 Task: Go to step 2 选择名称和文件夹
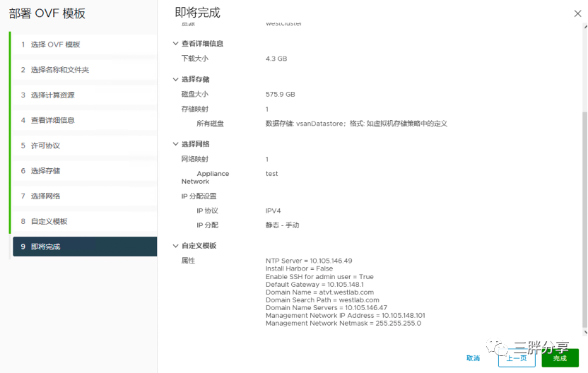(85, 70)
